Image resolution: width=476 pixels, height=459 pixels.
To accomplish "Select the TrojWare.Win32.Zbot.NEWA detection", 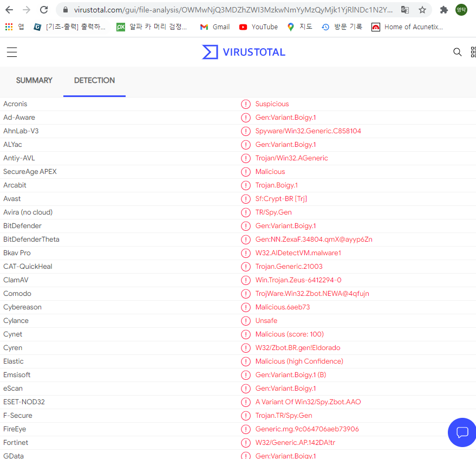I will [x=312, y=293].
